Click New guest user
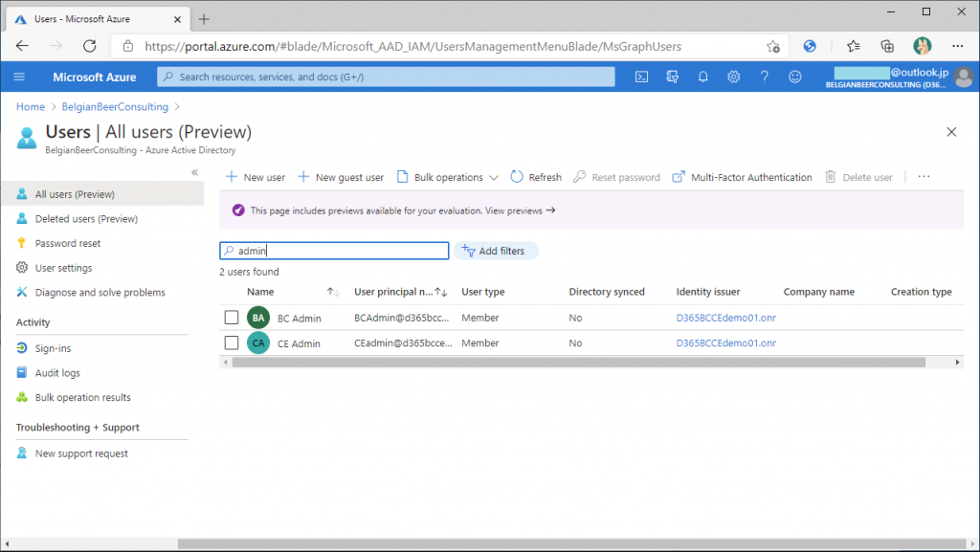Image resolution: width=980 pixels, height=552 pixels. coord(341,177)
